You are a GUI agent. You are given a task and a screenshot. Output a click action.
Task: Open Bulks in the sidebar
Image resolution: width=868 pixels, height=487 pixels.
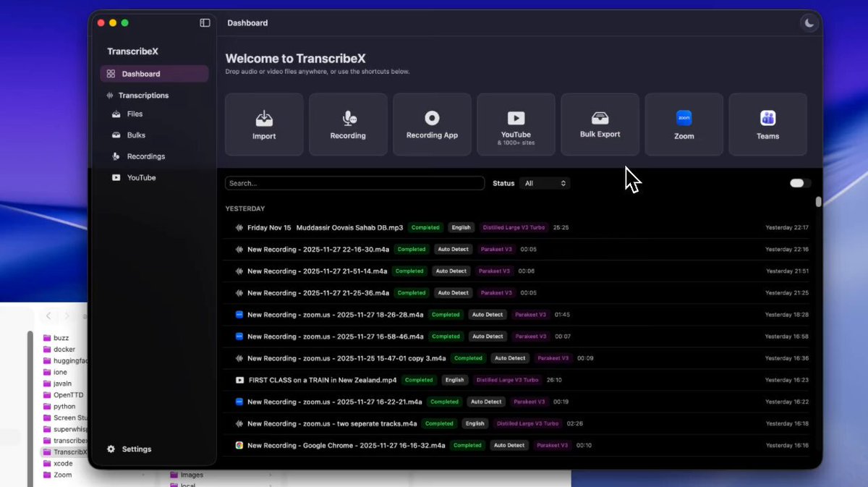click(136, 135)
